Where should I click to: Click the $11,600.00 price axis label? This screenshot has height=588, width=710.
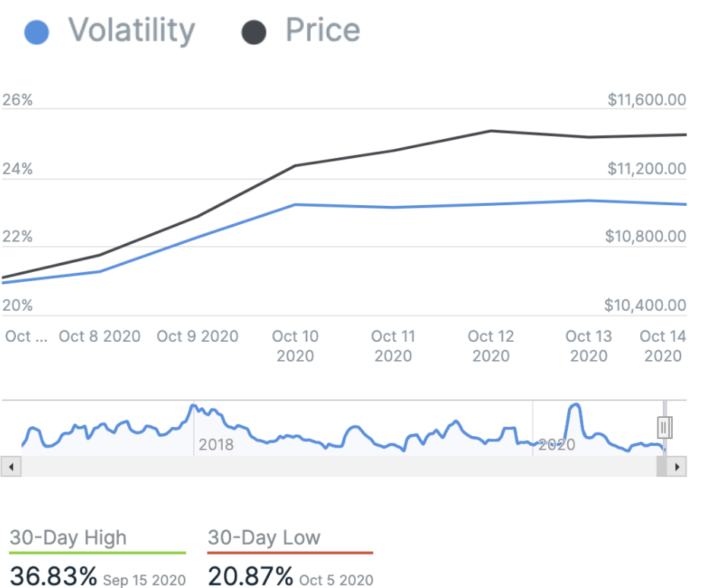pos(647,100)
